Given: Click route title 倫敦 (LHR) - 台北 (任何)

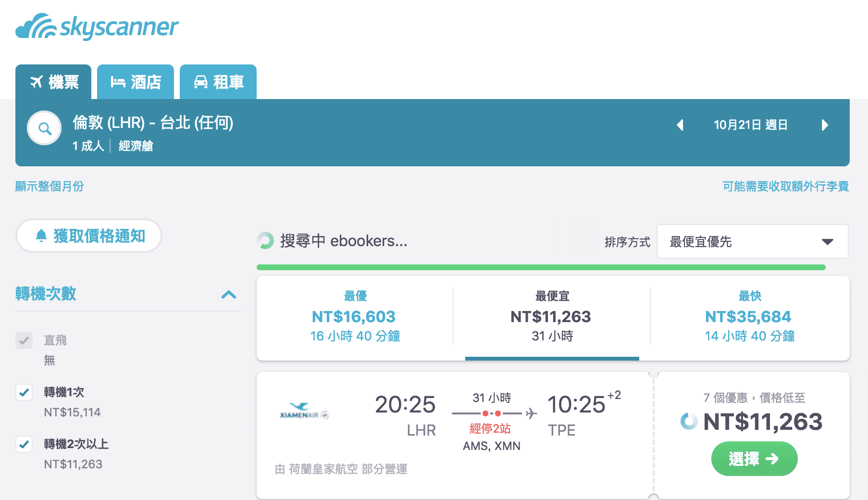Looking at the screenshot, I should coord(153,123).
